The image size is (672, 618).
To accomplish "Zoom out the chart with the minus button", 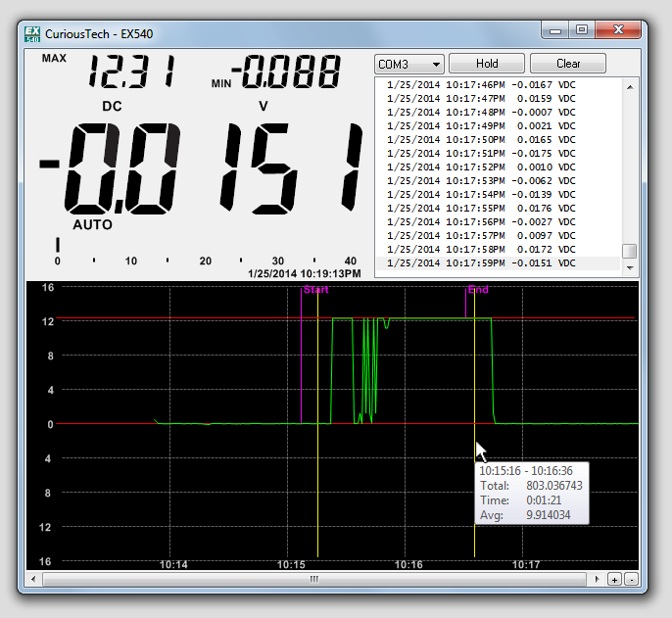I will pos(631,580).
